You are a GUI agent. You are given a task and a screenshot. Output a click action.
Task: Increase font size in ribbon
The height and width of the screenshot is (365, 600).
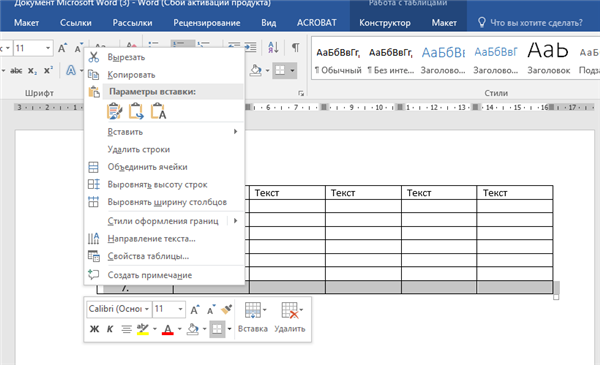(x=62, y=48)
